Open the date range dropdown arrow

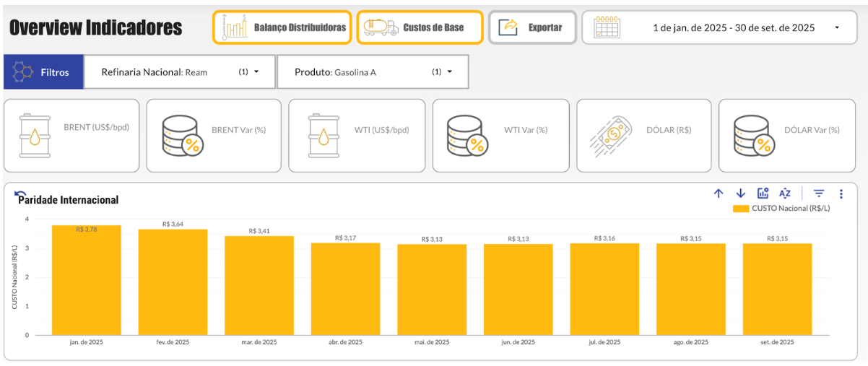click(x=836, y=28)
